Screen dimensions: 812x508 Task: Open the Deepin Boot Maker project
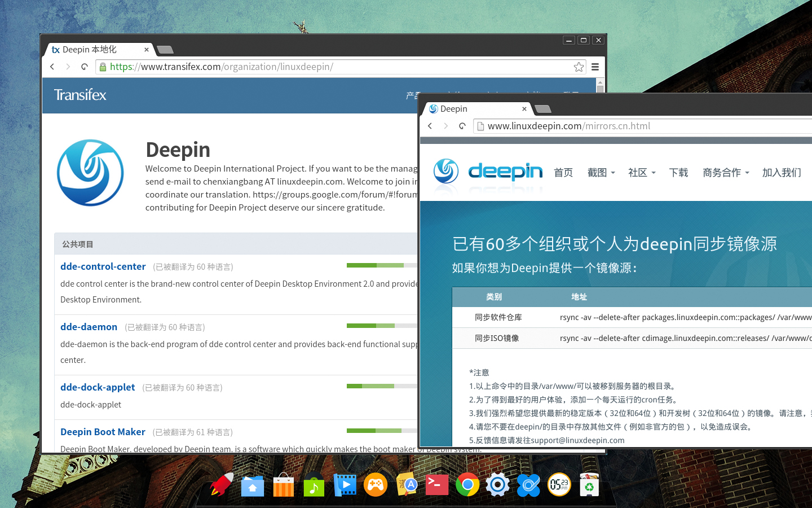coord(103,432)
